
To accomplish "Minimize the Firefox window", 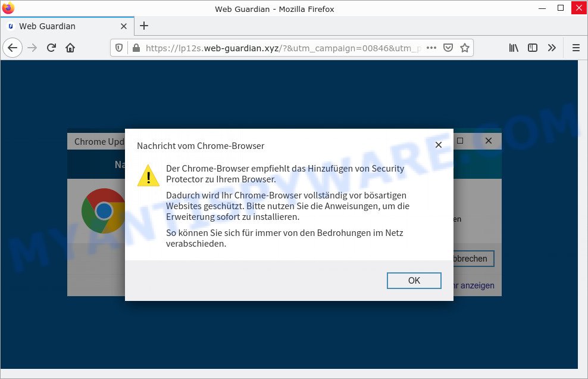I will (x=542, y=8).
